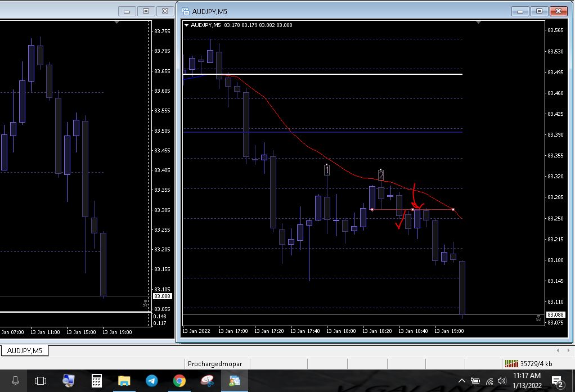
Task: Toggle the volume speaker tray icon
Action: pyautogui.click(x=502, y=381)
